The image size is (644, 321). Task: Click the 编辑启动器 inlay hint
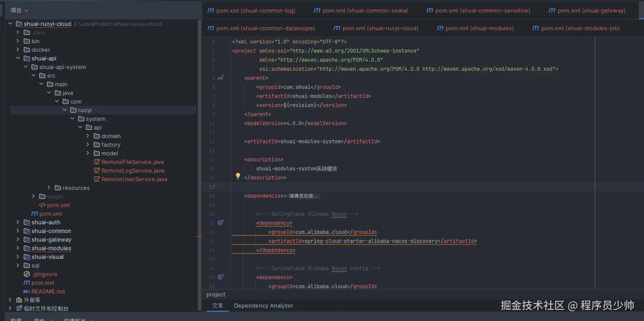click(303, 196)
